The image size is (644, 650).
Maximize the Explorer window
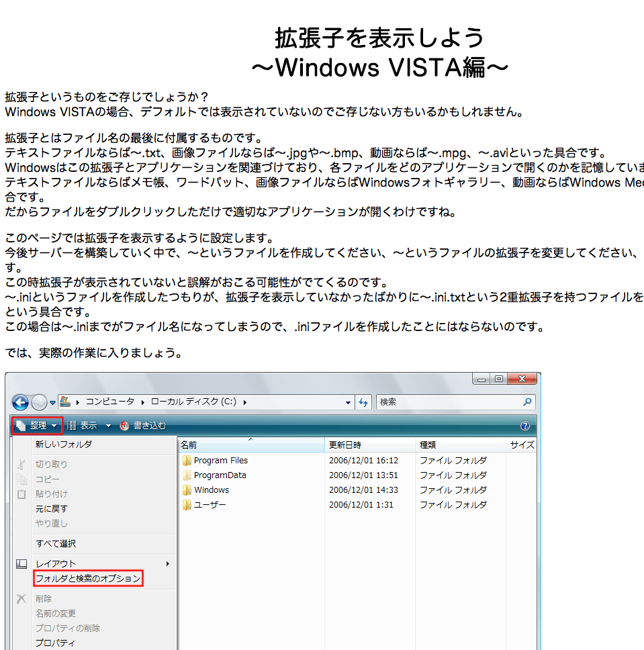[x=499, y=379]
